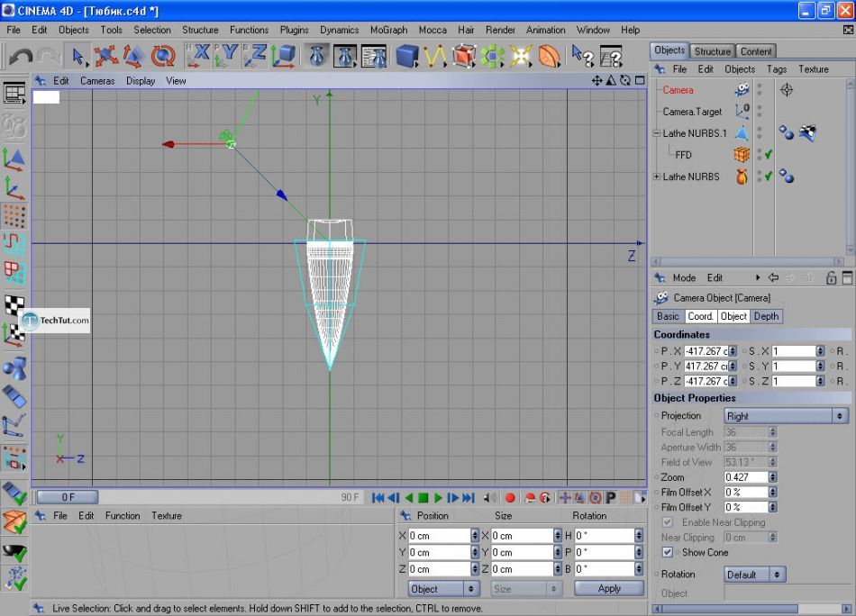Toggle X axis lock
856x616 pixels.
pos(197,56)
